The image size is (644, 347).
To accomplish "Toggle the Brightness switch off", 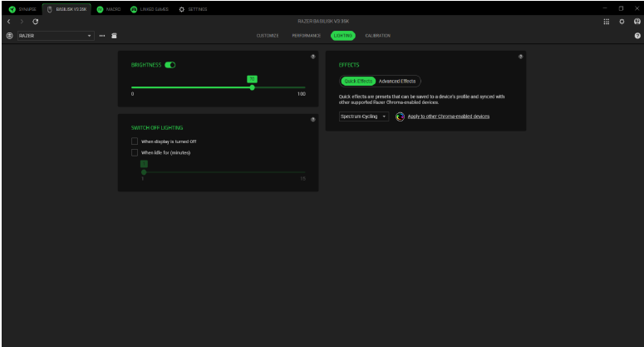I will click(170, 65).
